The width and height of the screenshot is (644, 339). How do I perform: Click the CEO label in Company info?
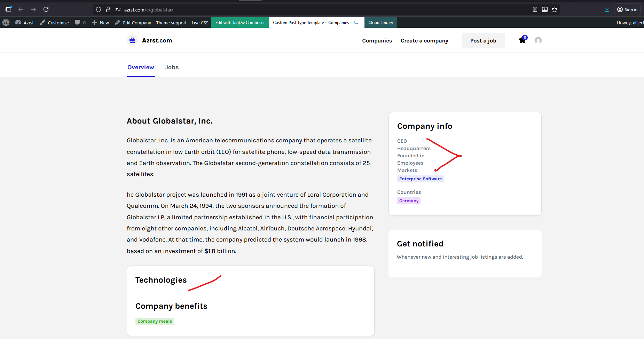coord(402,141)
